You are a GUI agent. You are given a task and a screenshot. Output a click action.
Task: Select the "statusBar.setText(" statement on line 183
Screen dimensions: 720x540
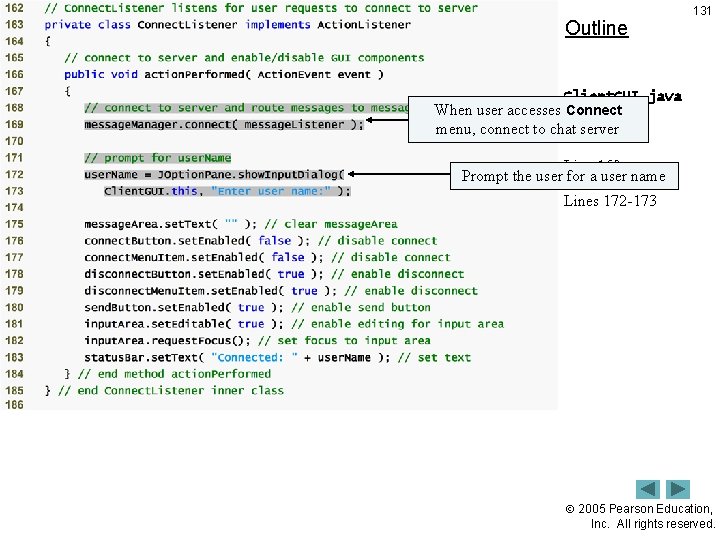coord(237,357)
